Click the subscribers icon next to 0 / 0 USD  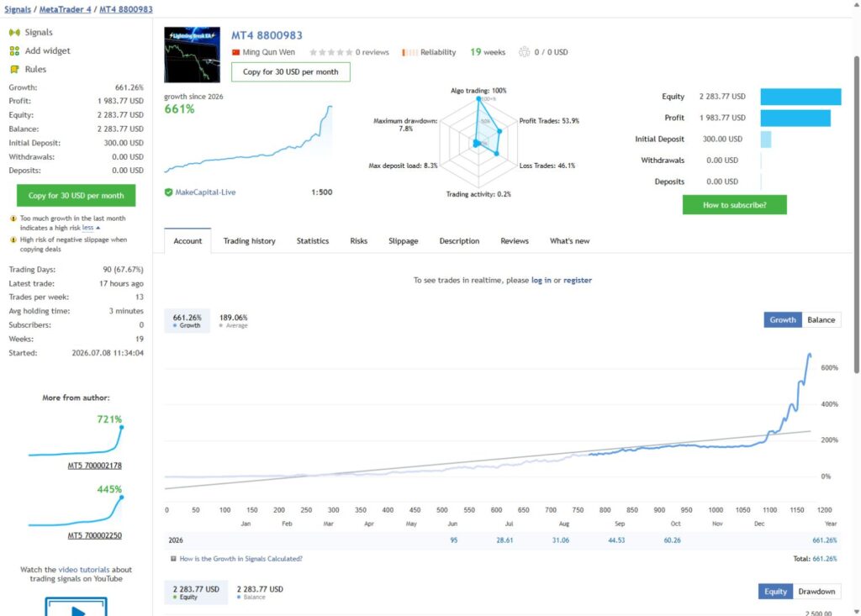[525, 51]
